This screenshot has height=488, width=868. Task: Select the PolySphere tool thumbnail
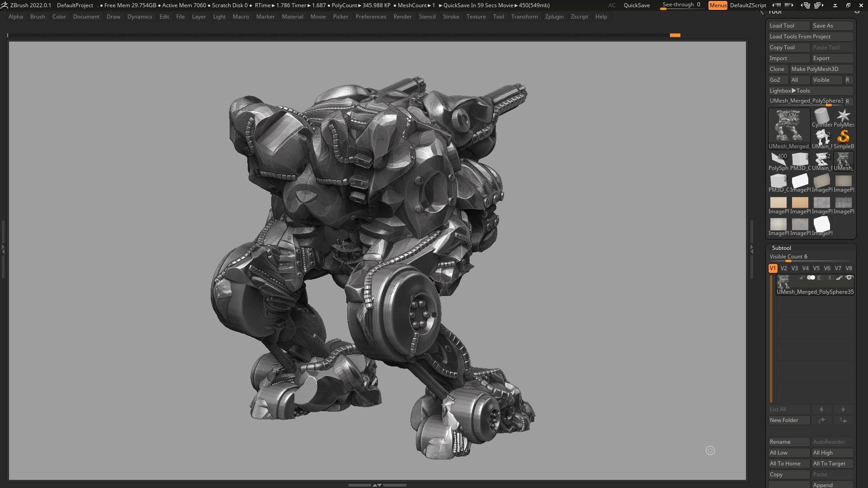pos(778,159)
